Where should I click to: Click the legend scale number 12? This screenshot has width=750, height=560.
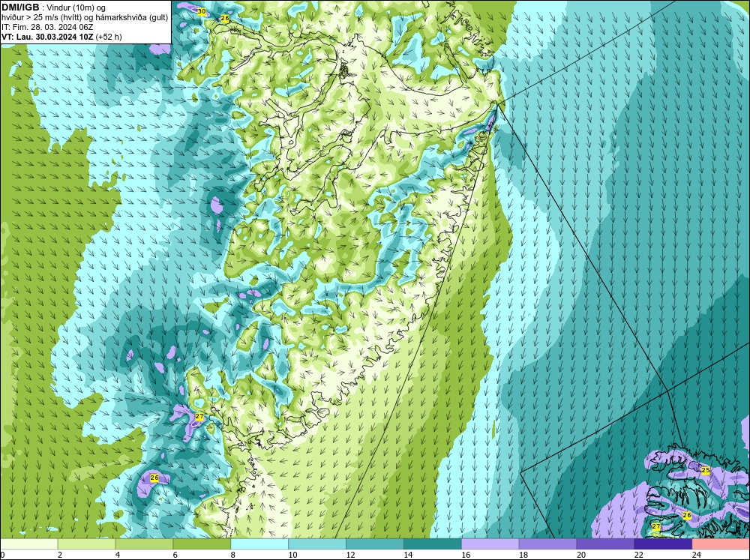350,555
